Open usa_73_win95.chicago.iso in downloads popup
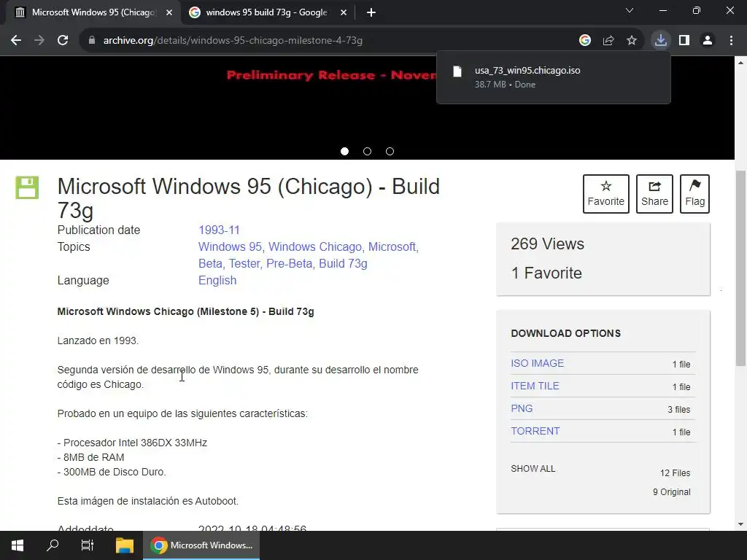 pos(527,71)
